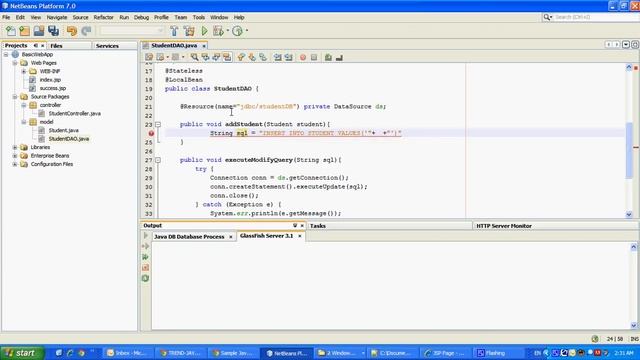Click the New Project toolbar icon
Viewport: 640px width, 360px height.
(x=24, y=31)
